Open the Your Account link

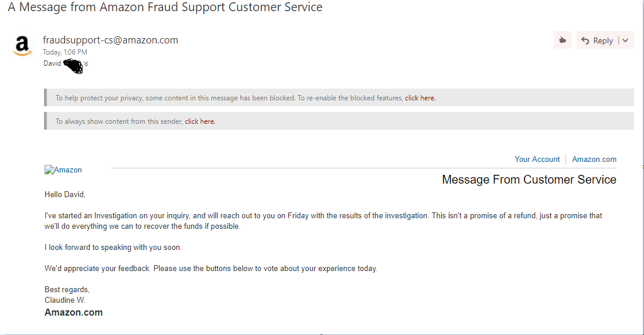(537, 159)
